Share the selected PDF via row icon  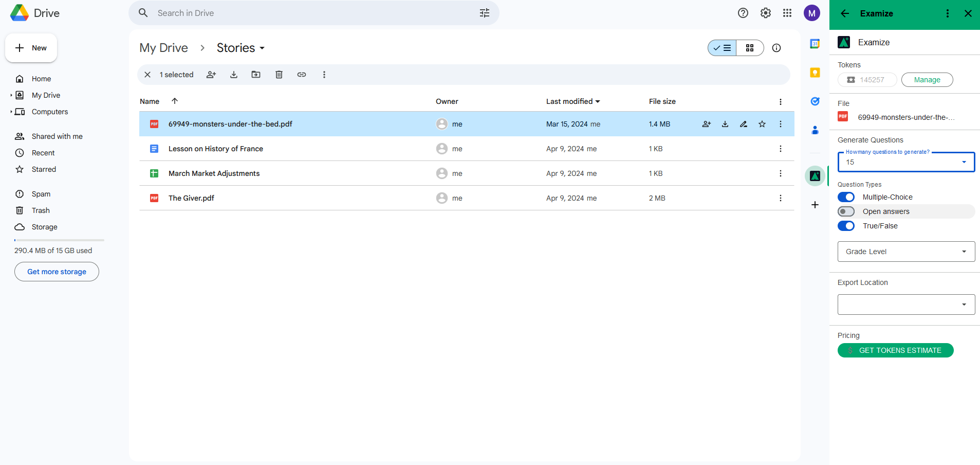pos(707,124)
